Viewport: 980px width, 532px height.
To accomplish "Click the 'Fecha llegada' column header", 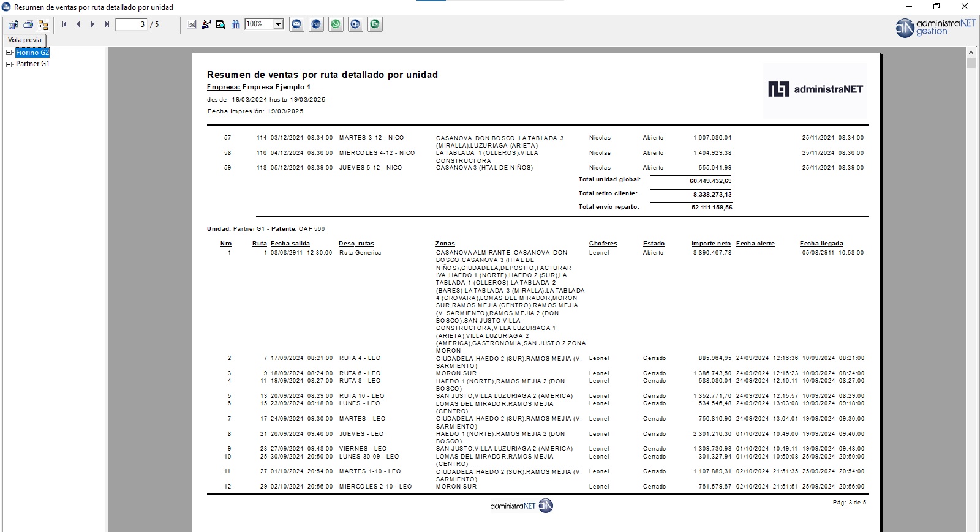I will pyautogui.click(x=821, y=244).
